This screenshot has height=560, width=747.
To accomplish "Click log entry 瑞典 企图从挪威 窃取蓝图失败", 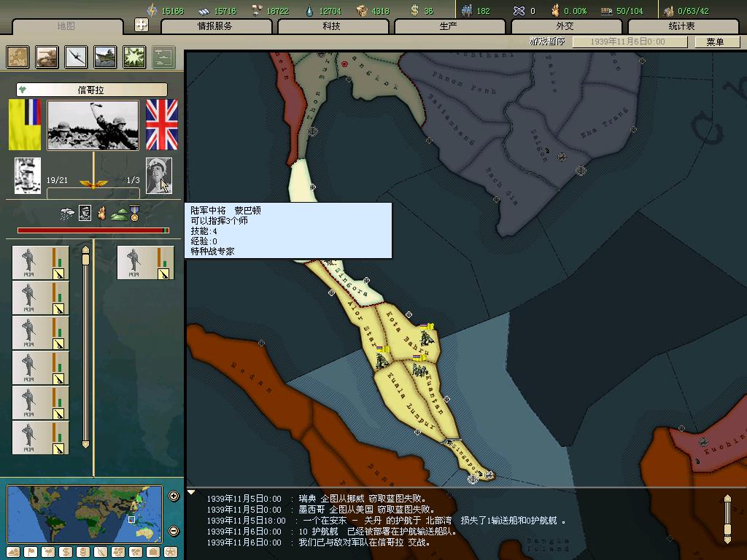I will coord(363,499).
